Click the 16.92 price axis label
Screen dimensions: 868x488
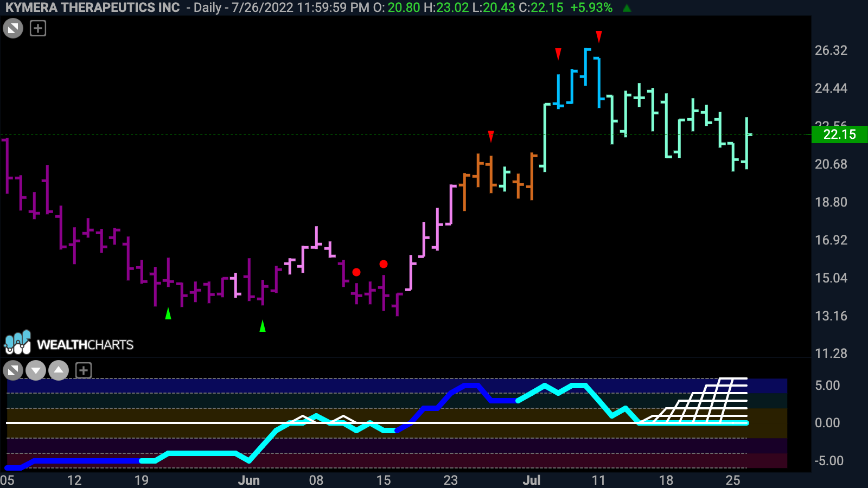coord(831,240)
